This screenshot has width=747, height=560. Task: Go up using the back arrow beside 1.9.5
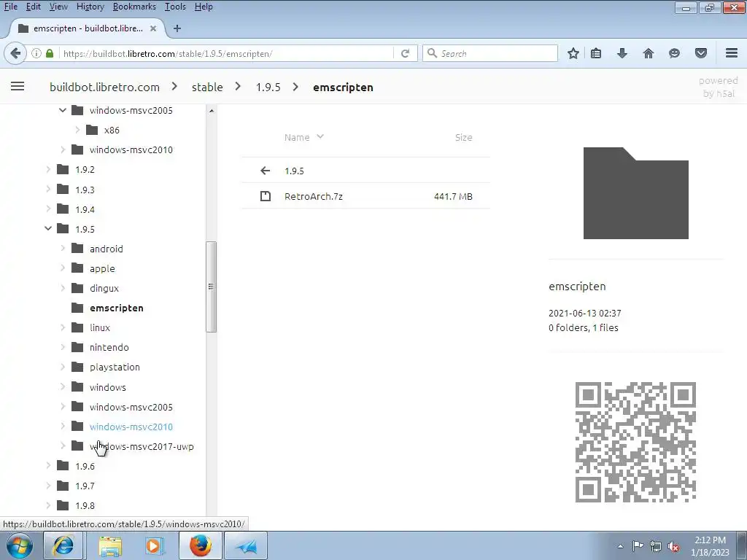click(266, 171)
